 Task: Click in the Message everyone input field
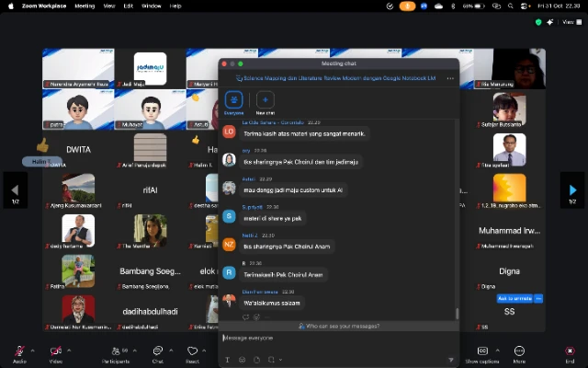339,338
